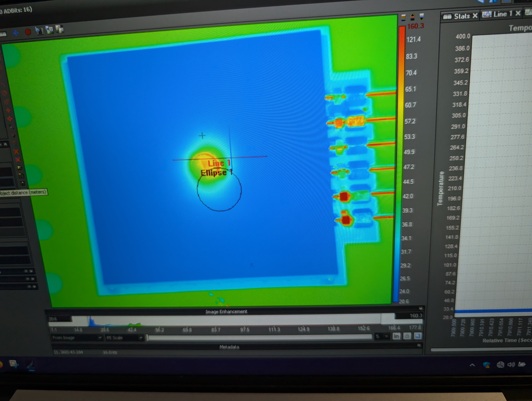532x401 pixels.
Task: Click the open folder ROI icon
Action: coord(20,168)
